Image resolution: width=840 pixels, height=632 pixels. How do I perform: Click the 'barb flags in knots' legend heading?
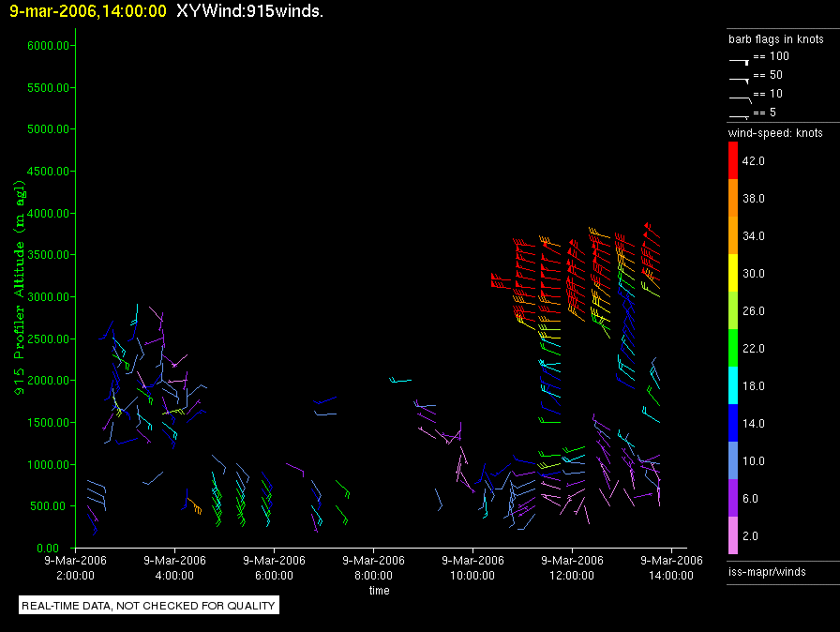(x=775, y=39)
